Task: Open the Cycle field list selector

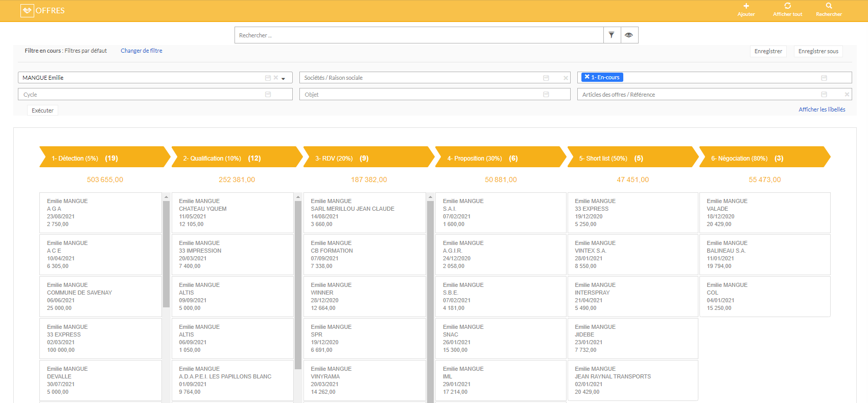Action: click(268, 95)
